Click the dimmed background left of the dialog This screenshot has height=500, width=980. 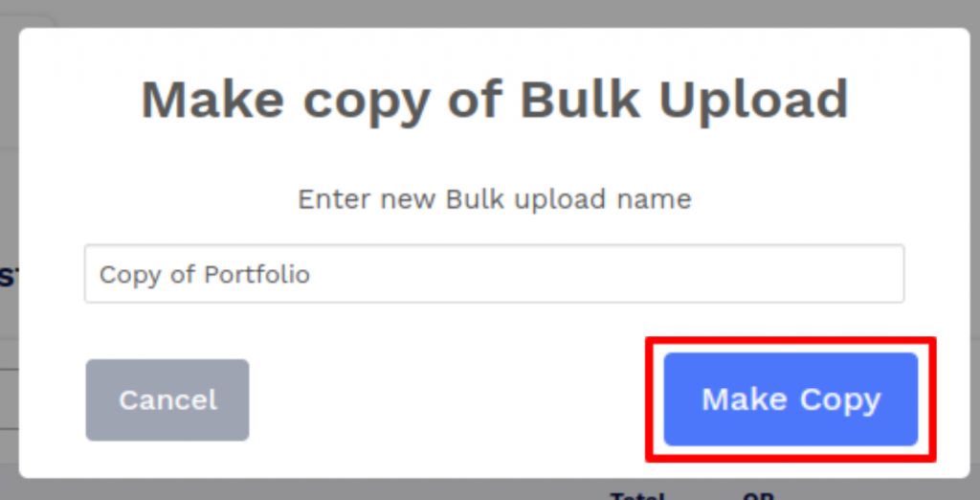(9, 250)
